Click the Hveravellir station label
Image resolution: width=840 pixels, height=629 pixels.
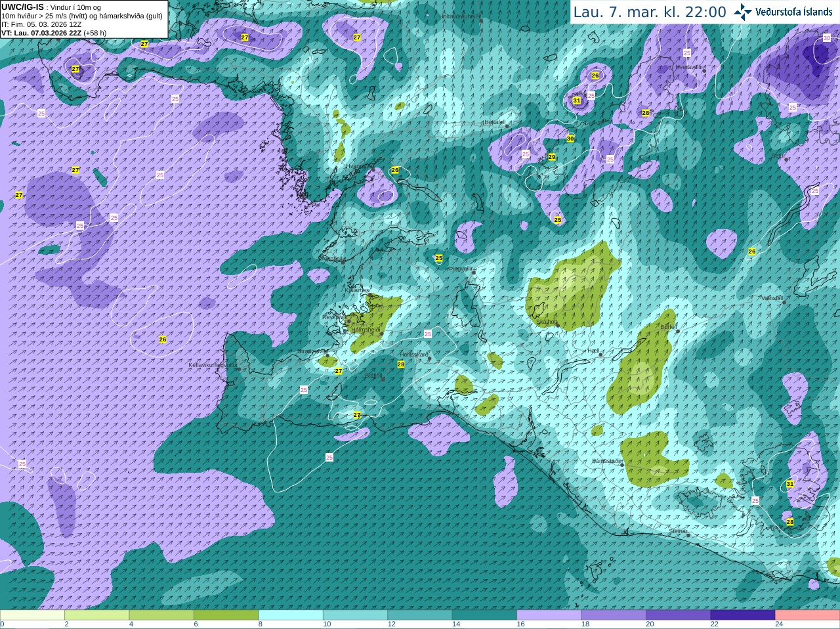tap(690, 67)
